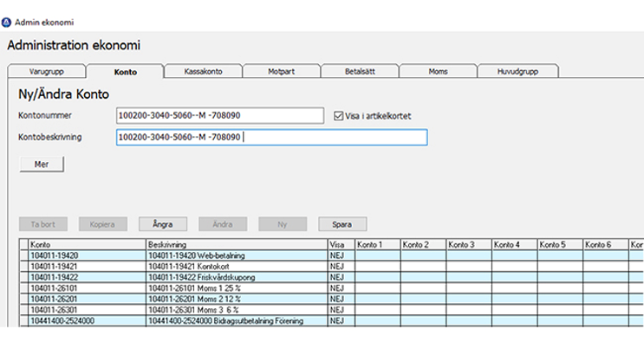The height and width of the screenshot is (342, 644).
Task: Click the Konto 3 column header
Action: (469, 244)
